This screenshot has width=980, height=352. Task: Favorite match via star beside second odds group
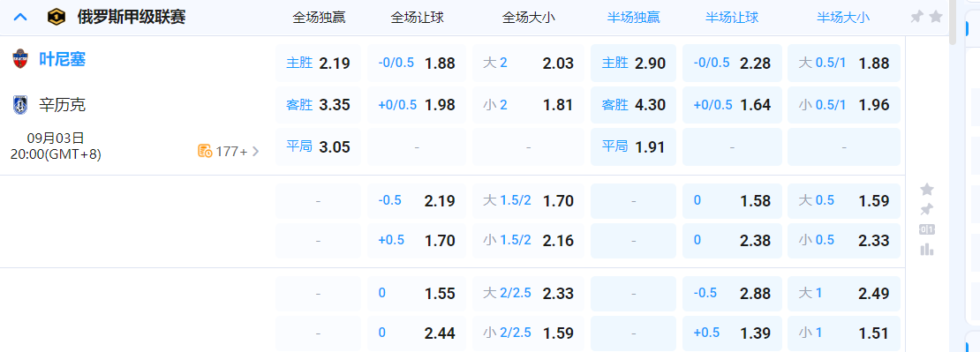927,189
